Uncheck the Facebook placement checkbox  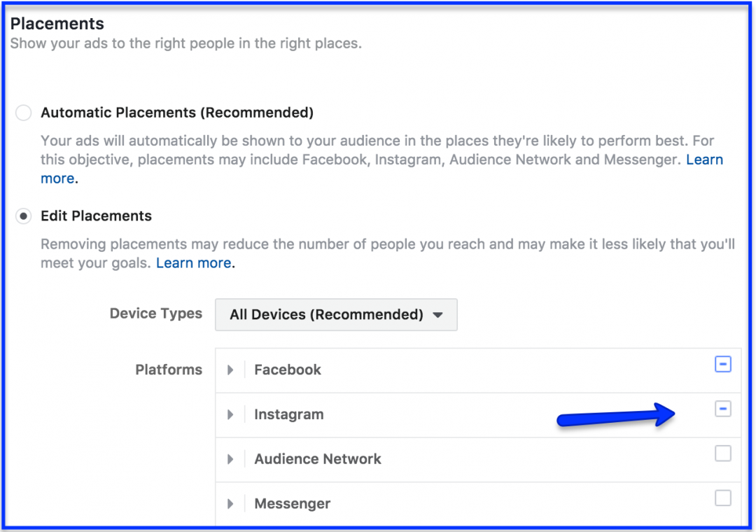point(723,364)
